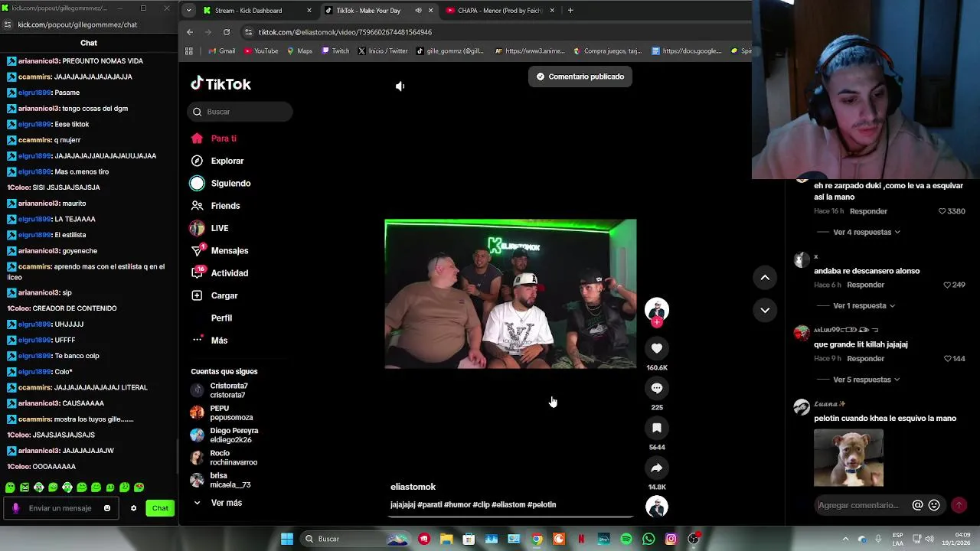Open the dog image in pelotin comment

point(848,458)
